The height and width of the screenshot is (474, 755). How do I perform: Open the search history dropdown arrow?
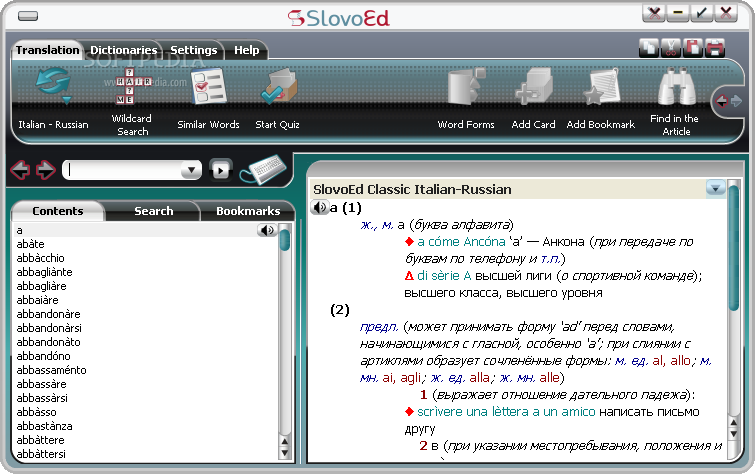191,170
